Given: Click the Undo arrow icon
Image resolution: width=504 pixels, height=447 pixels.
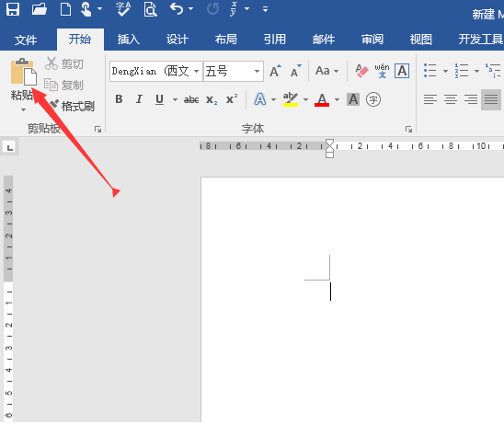Looking at the screenshot, I should [x=177, y=8].
